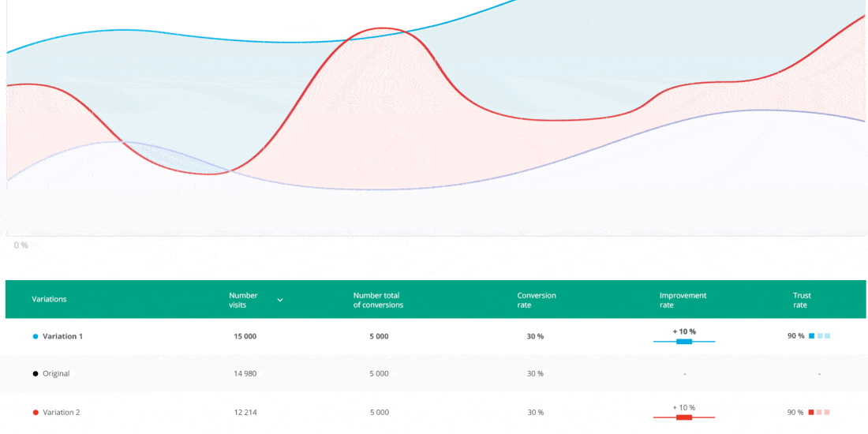Click Variation 2's + 10 % improvement label

pyautogui.click(x=684, y=407)
